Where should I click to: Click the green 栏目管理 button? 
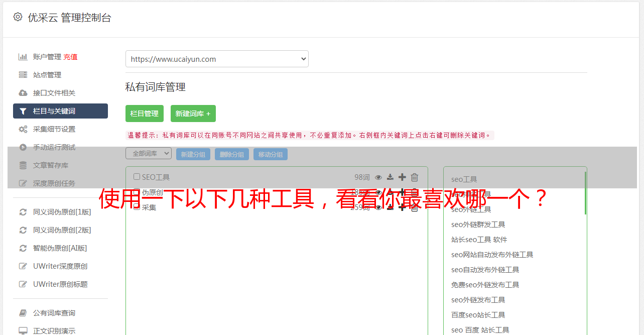coord(145,114)
